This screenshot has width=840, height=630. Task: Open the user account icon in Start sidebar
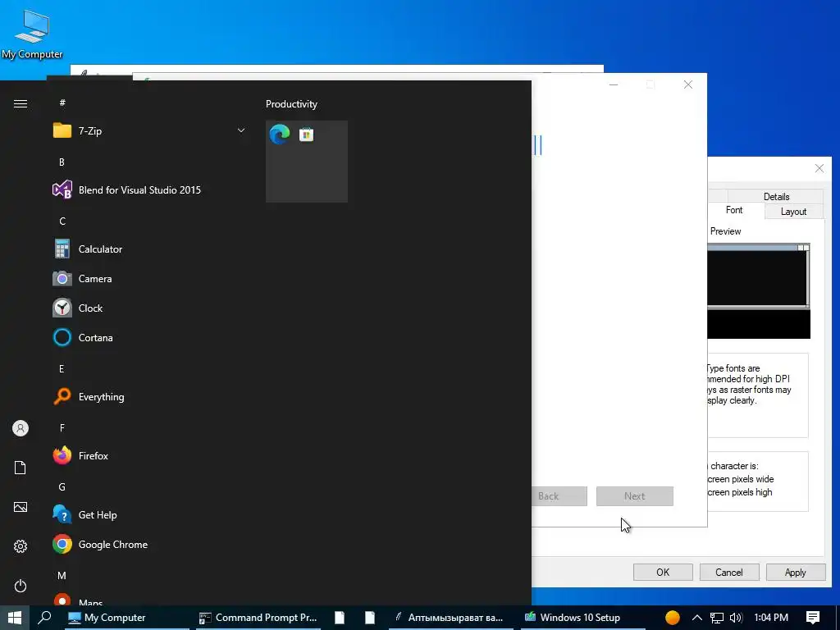pos(21,428)
